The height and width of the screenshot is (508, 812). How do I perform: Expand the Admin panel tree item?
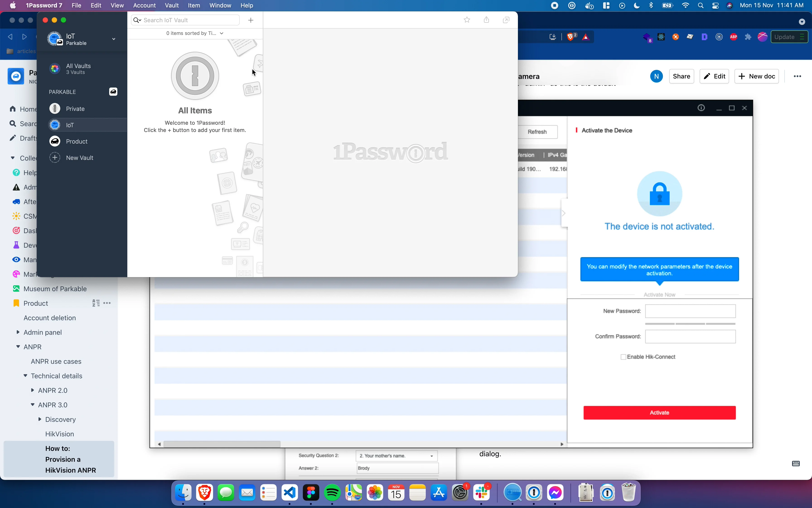click(x=18, y=332)
